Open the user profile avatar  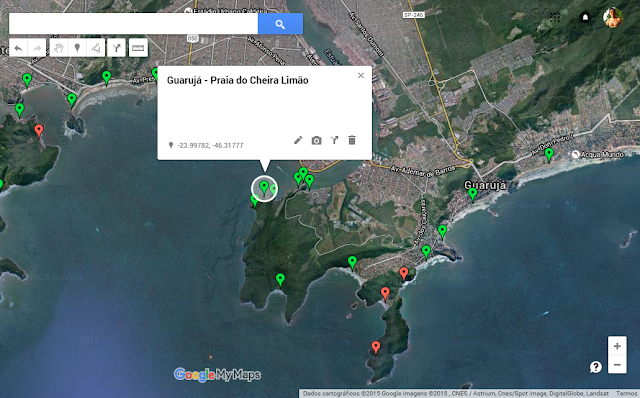[613, 18]
